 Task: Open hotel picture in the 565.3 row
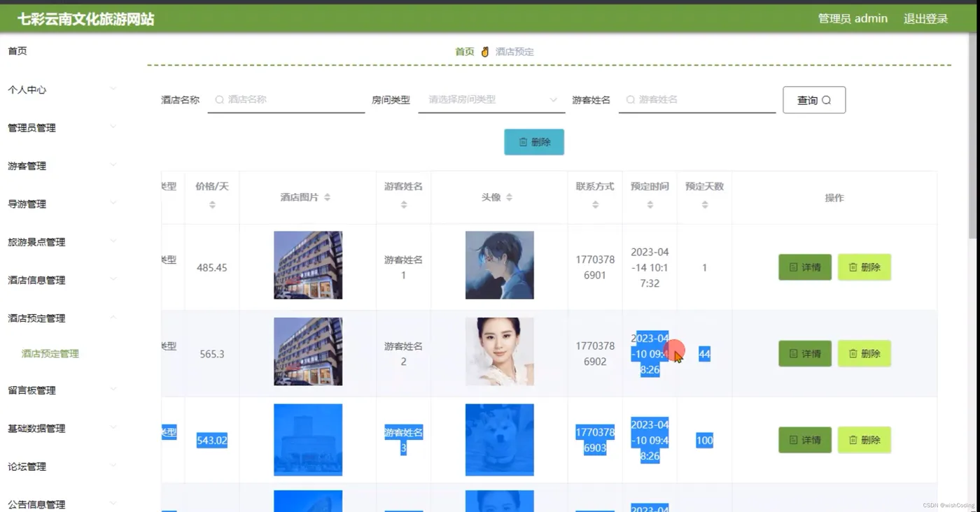tap(308, 352)
